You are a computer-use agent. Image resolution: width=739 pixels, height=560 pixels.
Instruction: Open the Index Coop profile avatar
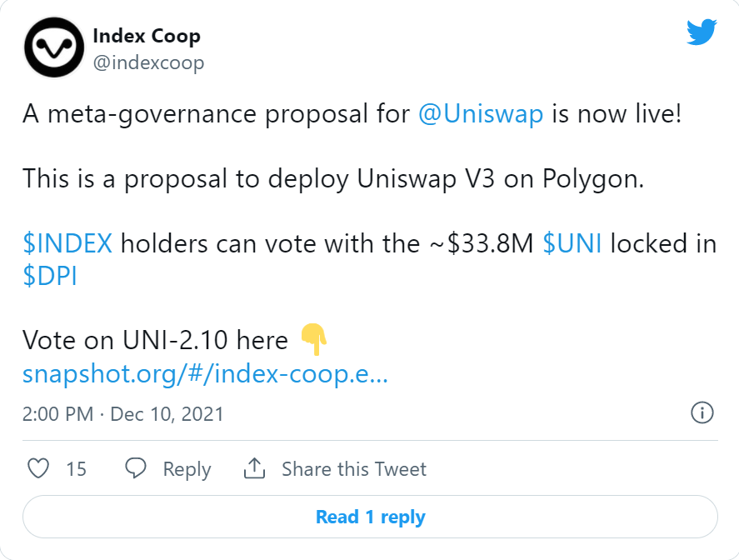tap(54, 47)
